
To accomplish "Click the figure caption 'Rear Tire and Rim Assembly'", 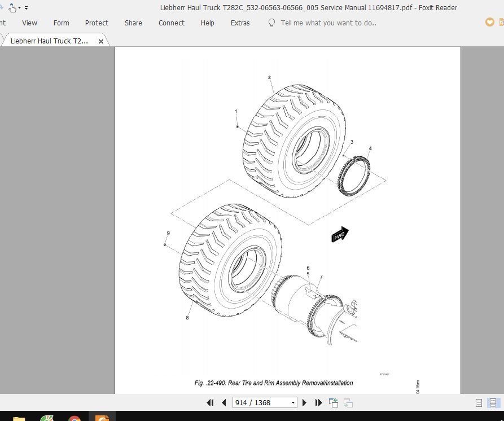I will [274, 383].
